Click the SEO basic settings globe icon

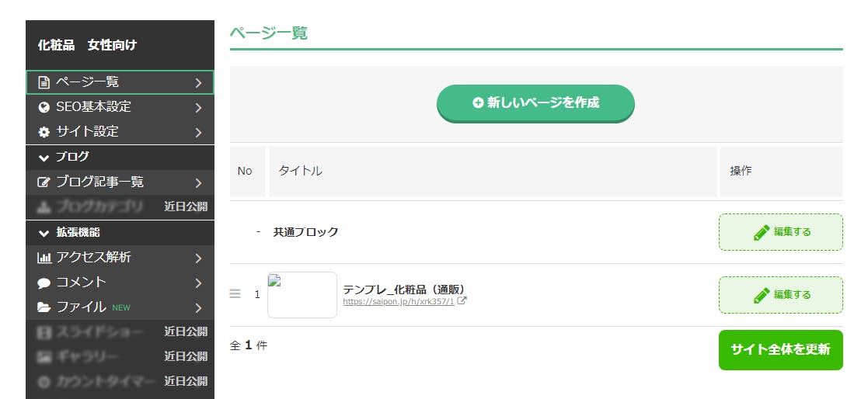coord(44,107)
